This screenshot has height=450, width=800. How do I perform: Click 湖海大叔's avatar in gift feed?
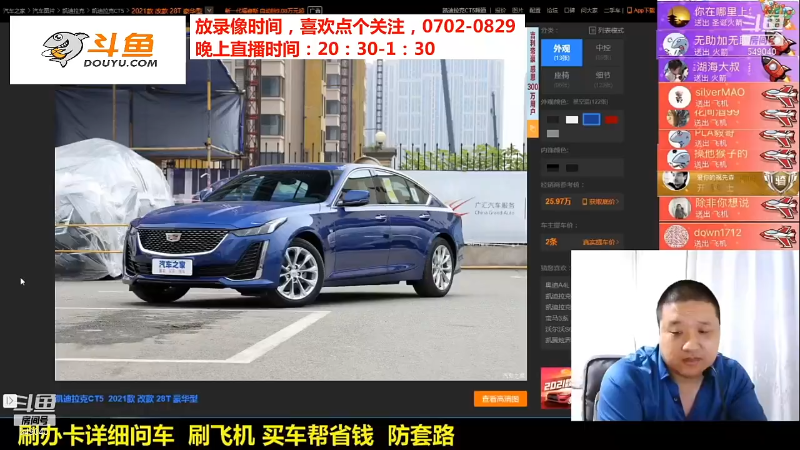(676, 70)
